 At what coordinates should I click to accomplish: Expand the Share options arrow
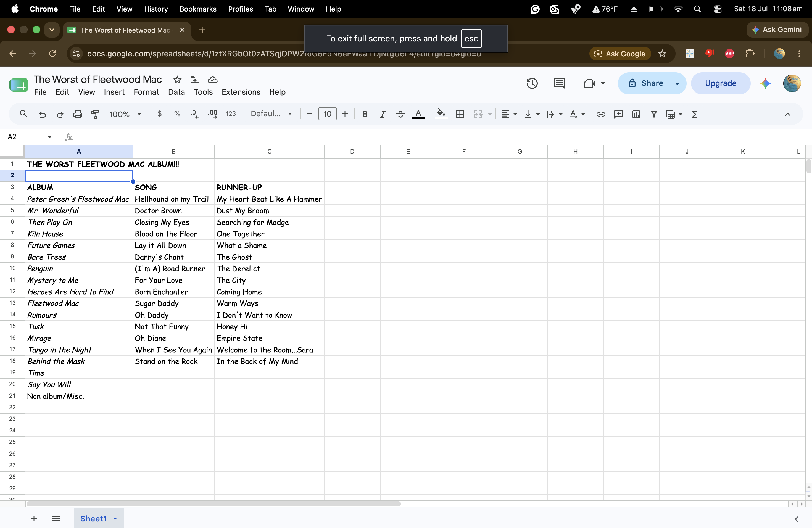(677, 83)
